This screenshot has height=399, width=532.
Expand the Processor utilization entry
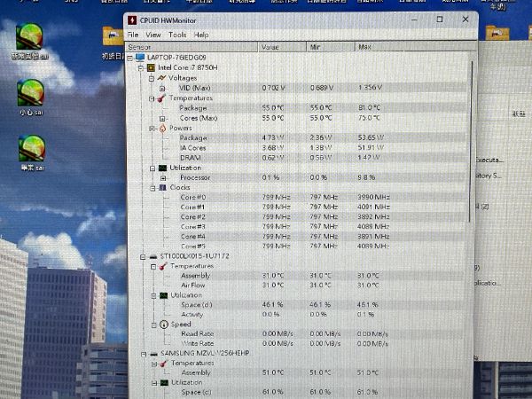[163, 178]
